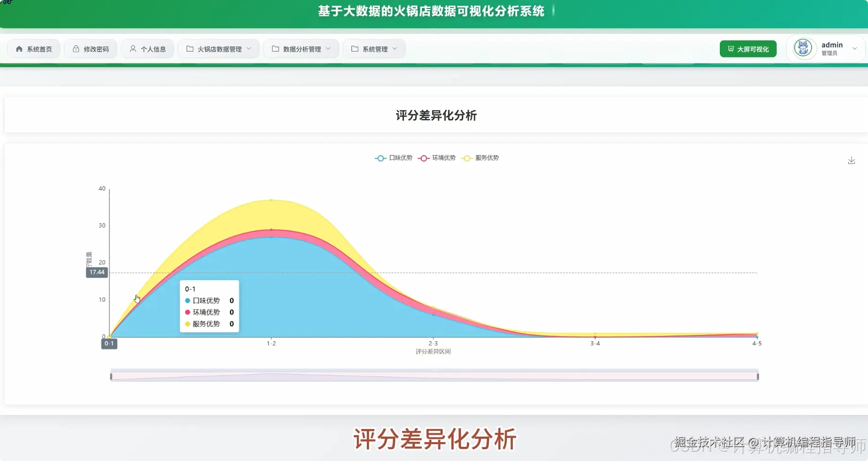Click the lock icon for 修改密码
Viewport: 868px width, 461px height.
coord(76,49)
